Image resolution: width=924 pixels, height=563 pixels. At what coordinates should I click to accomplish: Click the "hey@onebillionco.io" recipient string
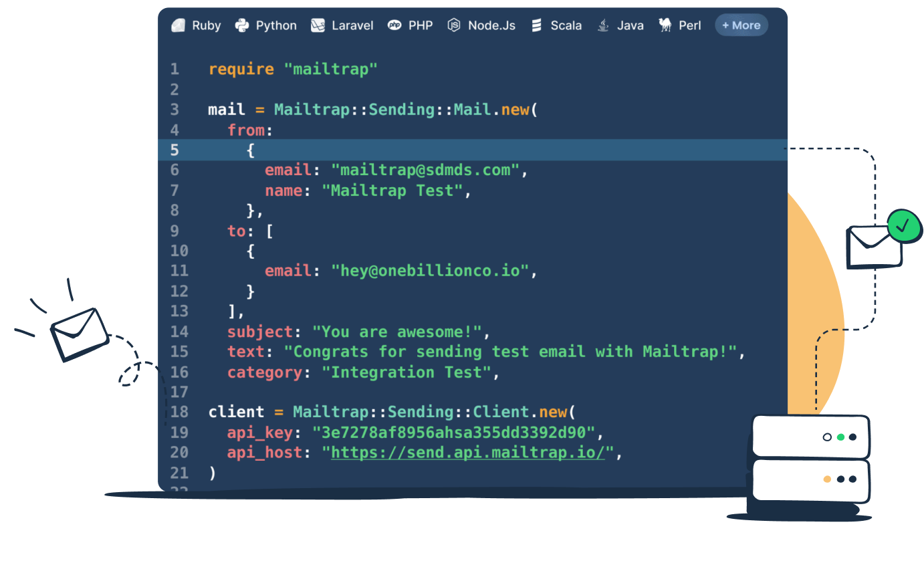click(430, 271)
